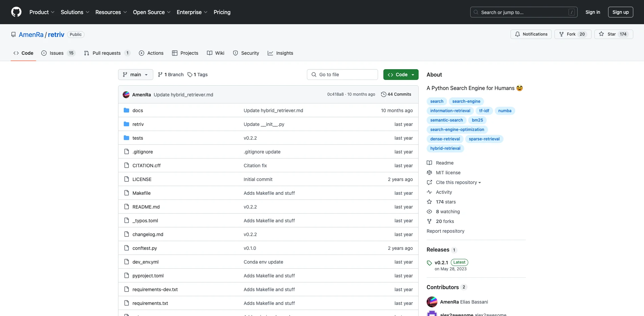Click the file icon for Makefile
This screenshot has height=316, width=644.
click(x=126, y=193)
